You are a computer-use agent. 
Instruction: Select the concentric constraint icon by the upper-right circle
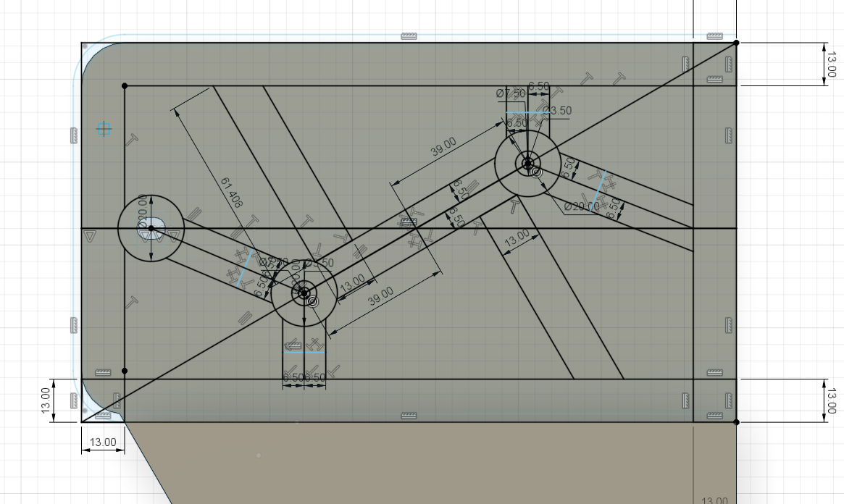point(537,172)
